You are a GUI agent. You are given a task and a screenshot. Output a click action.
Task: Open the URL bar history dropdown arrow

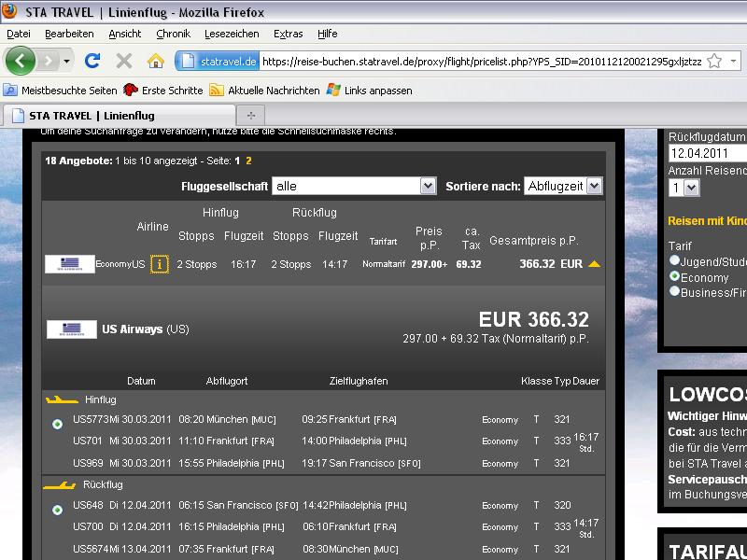point(733,61)
